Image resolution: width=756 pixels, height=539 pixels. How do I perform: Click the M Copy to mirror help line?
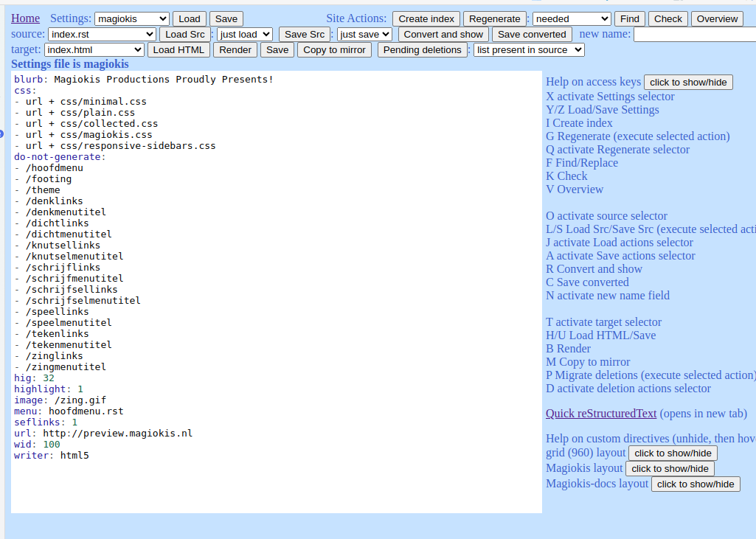pos(588,362)
